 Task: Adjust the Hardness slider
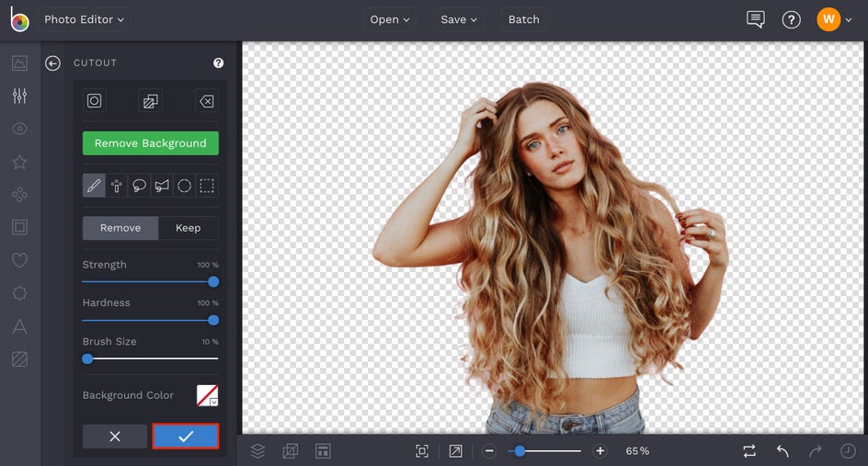coord(151,320)
